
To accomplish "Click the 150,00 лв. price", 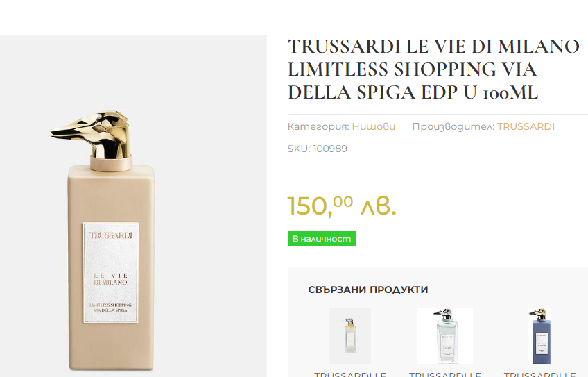I will click(342, 206).
